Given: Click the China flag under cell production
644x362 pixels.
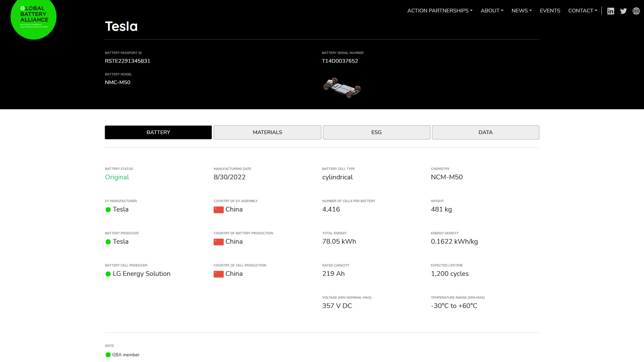Looking at the screenshot, I should click(219, 274).
